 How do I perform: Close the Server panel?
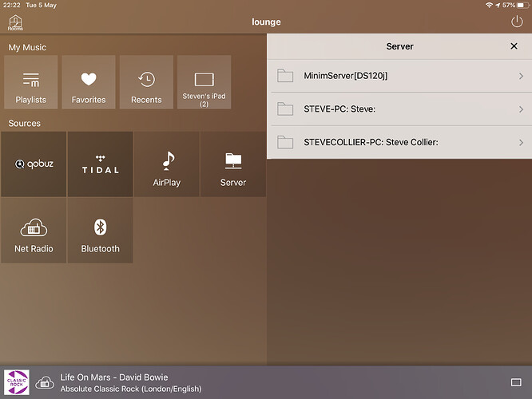514,46
